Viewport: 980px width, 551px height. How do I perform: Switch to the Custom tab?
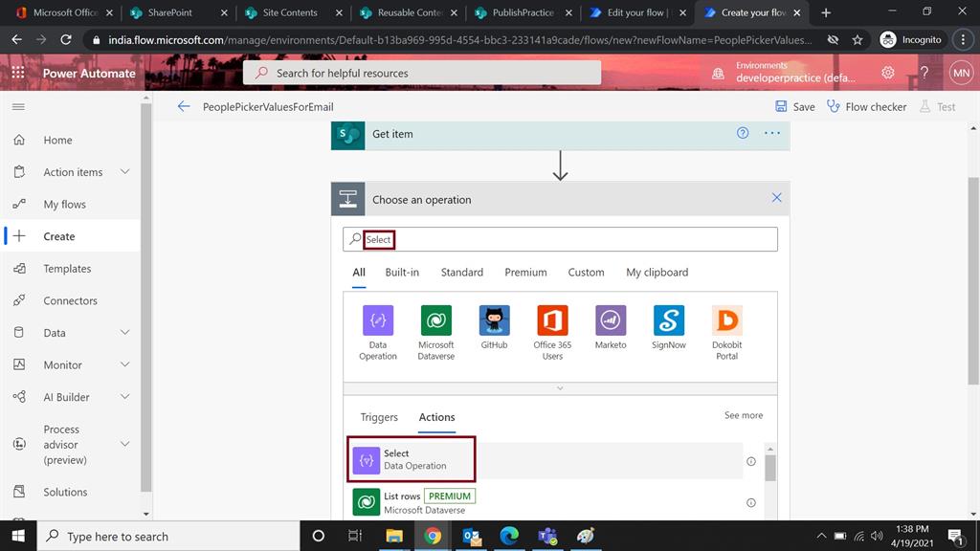coord(586,273)
